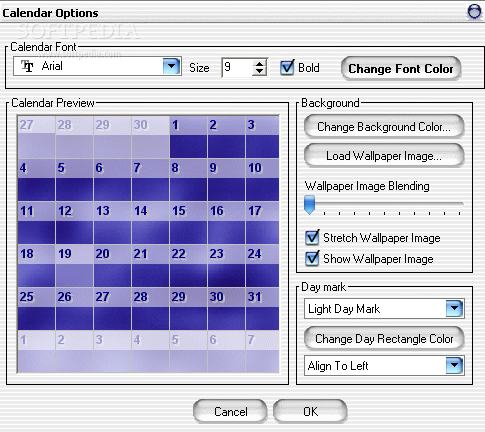The width and height of the screenshot is (485, 432).
Task: Click the round icon in the title bar corner
Action: 474,12
